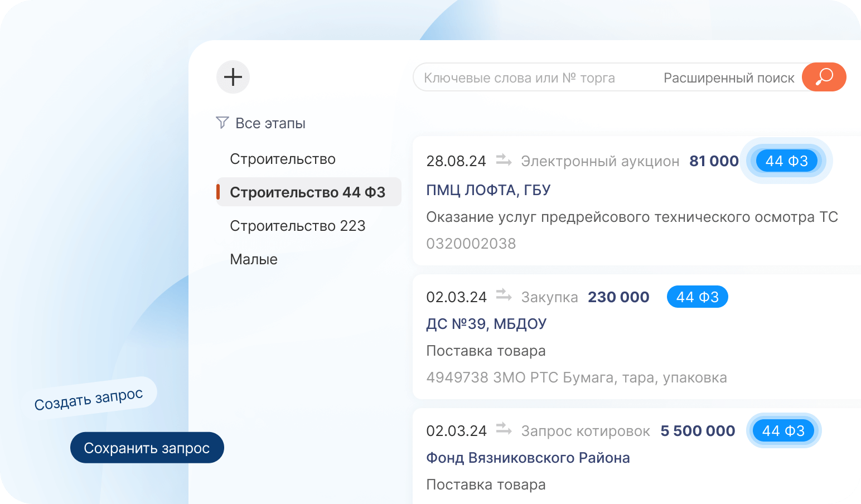Viewport: 861px width, 504px height.
Task: Click Закупка type label
Action: [549, 297]
